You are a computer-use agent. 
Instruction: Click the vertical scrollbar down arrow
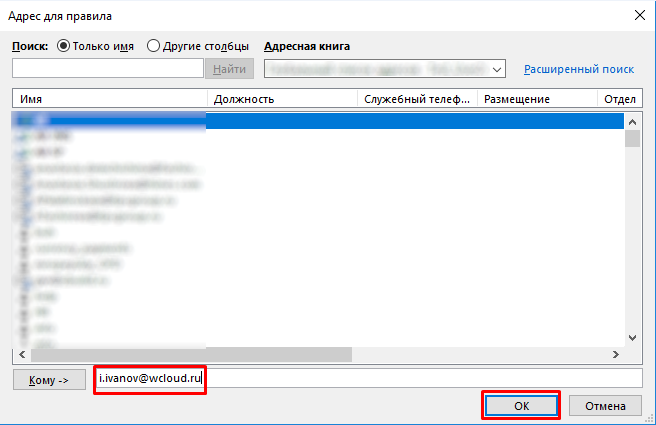point(633,338)
